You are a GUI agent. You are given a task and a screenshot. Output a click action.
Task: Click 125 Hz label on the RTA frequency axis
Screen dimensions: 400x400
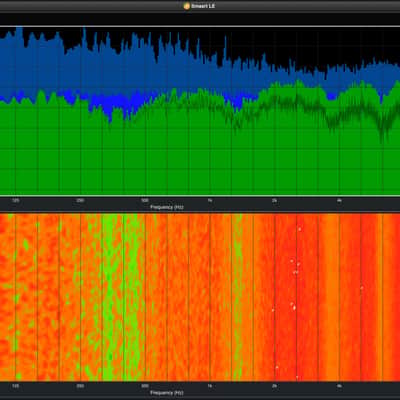(15, 201)
